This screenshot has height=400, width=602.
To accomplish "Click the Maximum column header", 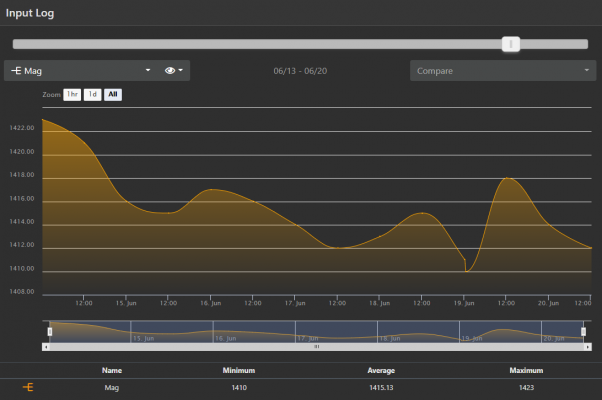I will click(526, 370).
